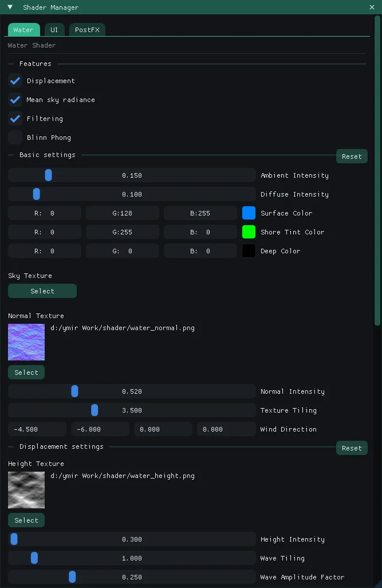Enable Blinn Phong shading
This screenshot has width=382, height=588.
point(15,137)
